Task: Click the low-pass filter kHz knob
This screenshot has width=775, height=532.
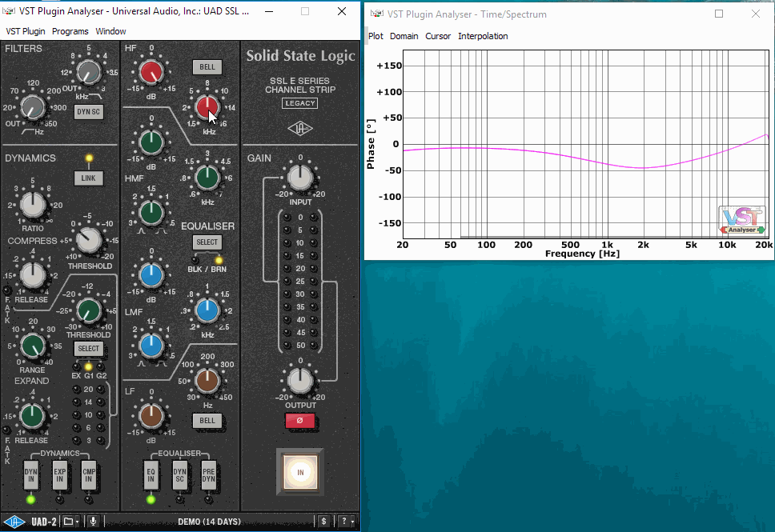Action: coord(89,73)
